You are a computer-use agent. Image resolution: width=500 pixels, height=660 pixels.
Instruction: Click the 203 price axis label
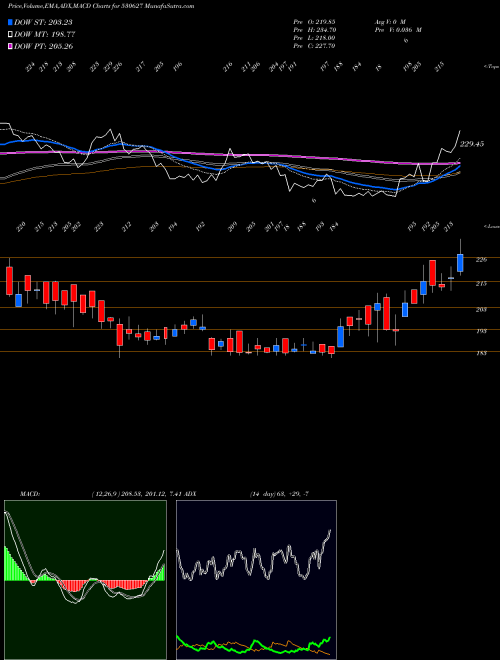[481, 309]
